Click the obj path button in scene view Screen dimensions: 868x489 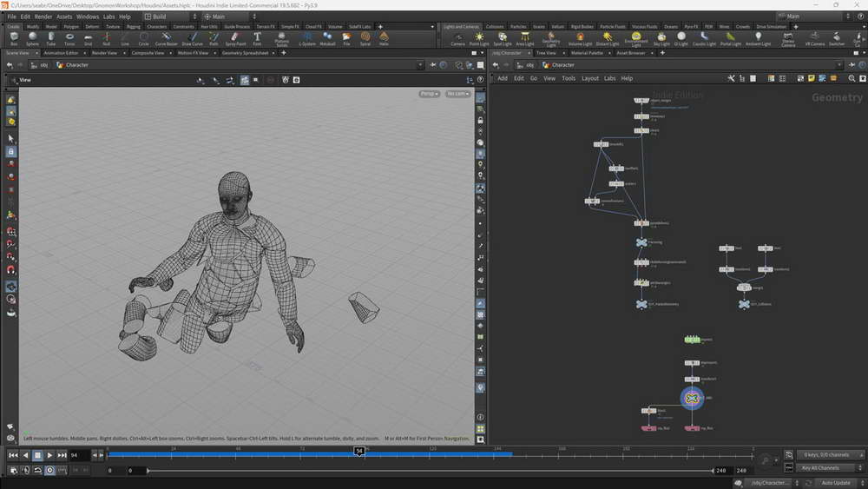click(39, 65)
